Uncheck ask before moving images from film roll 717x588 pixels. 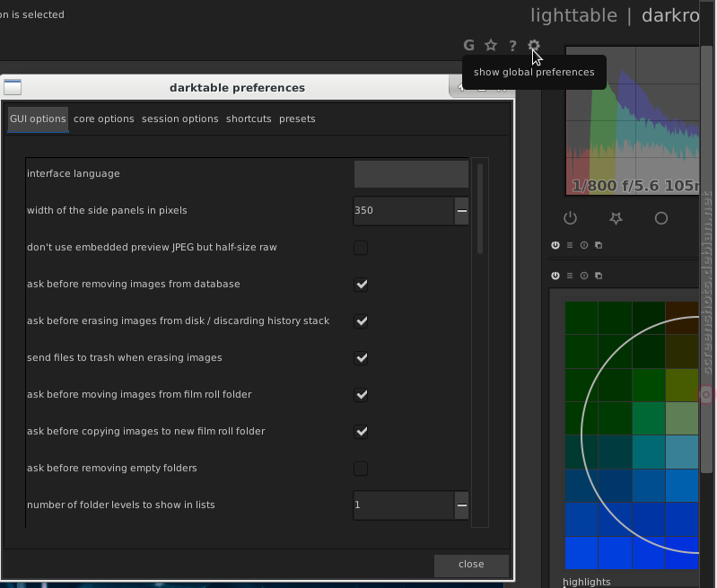(361, 394)
